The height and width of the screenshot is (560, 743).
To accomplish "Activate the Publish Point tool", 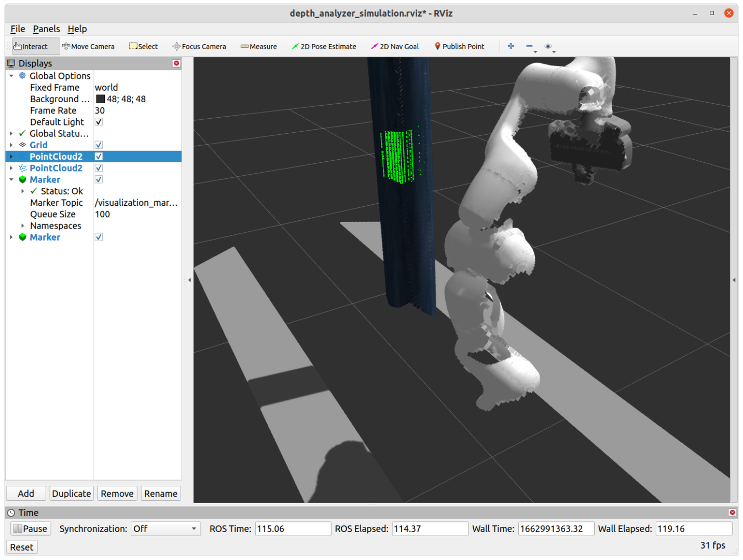I will [459, 46].
